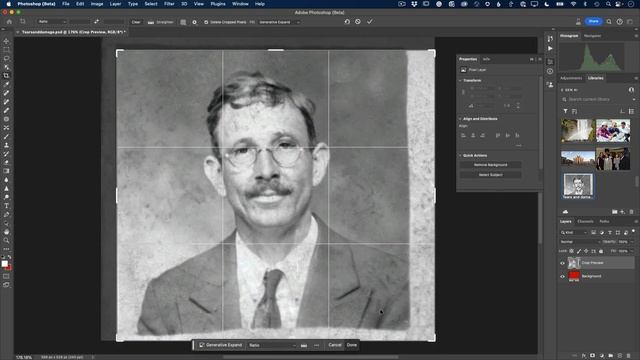Screen dimensions: 640x360
Task: Toggle lock image pixels brush icon
Action: click(x=579, y=251)
